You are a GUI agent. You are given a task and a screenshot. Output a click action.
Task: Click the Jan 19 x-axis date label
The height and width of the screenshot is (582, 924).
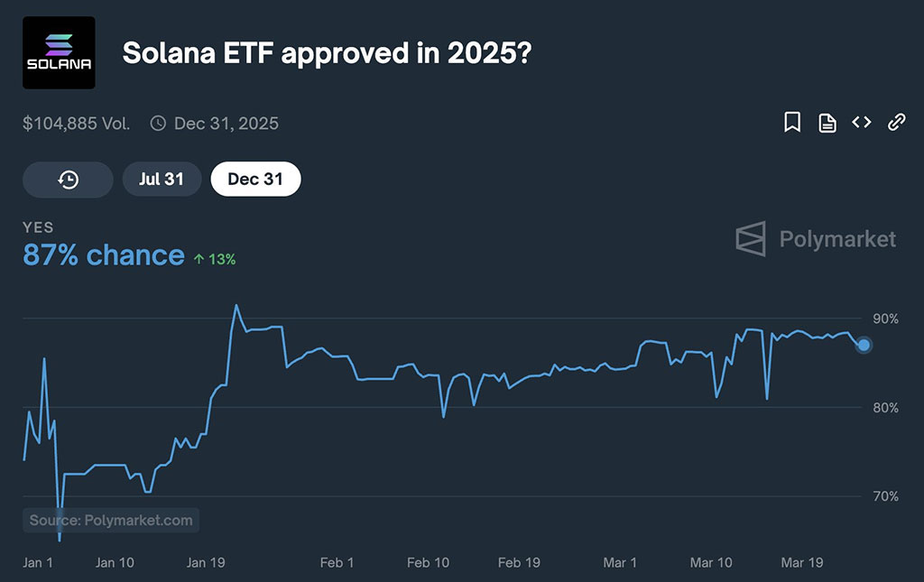[x=206, y=562]
